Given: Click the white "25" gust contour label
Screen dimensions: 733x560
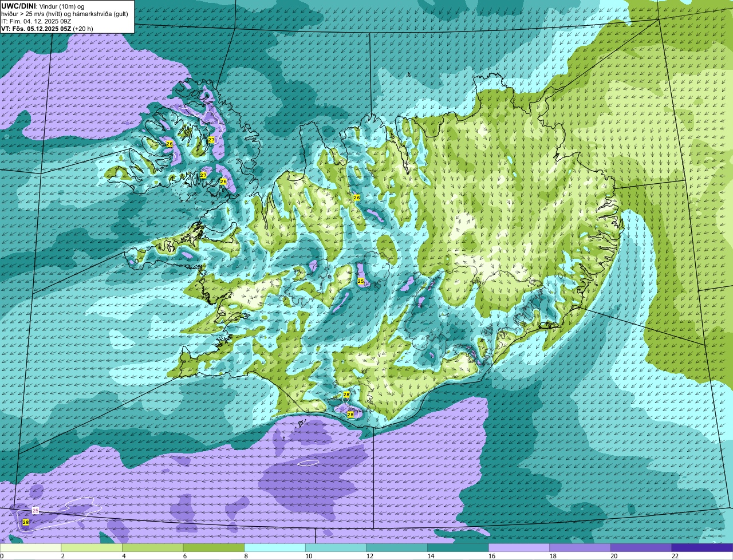Looking at the screenshot, I should 36,510.
